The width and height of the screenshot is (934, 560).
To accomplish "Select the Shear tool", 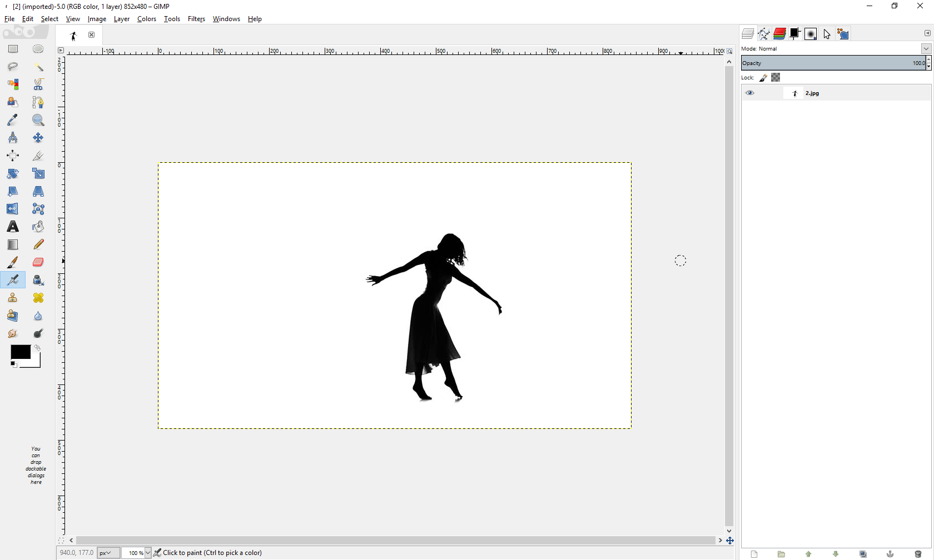I will coord(13,191).
